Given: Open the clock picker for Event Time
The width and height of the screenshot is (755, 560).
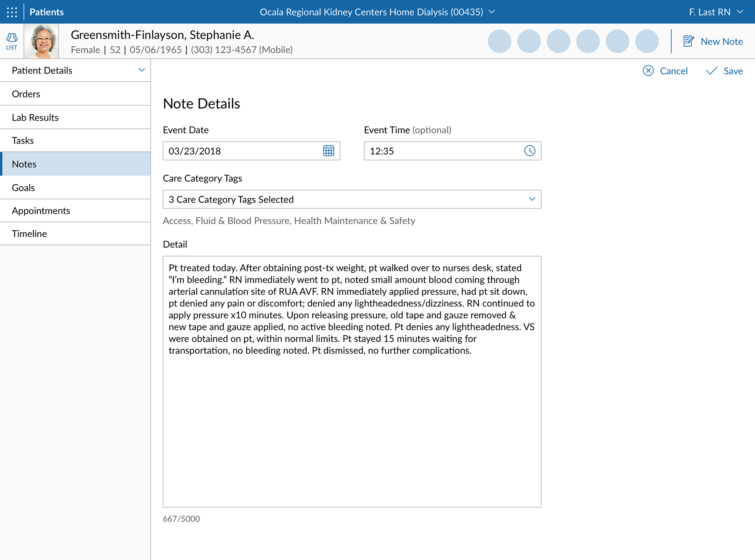Looking at the screenshot, I should (x=530, y=151).
